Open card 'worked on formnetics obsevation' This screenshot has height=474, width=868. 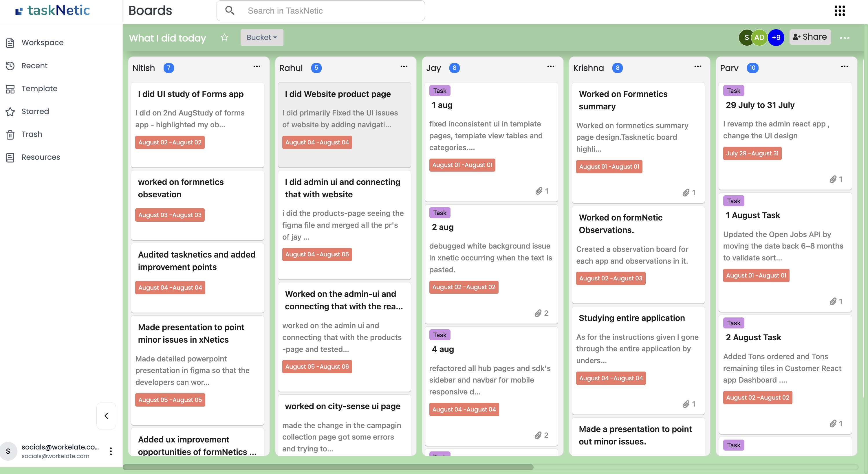[197, 205]
